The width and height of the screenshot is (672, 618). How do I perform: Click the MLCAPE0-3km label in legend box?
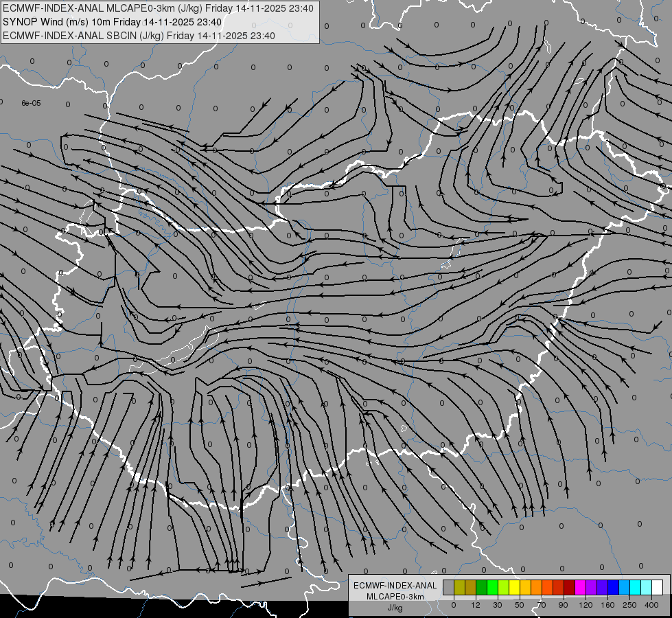(395, 597)
